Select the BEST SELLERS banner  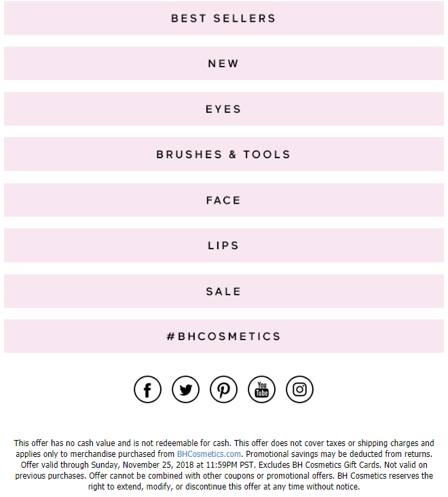(x=224, y=18)
